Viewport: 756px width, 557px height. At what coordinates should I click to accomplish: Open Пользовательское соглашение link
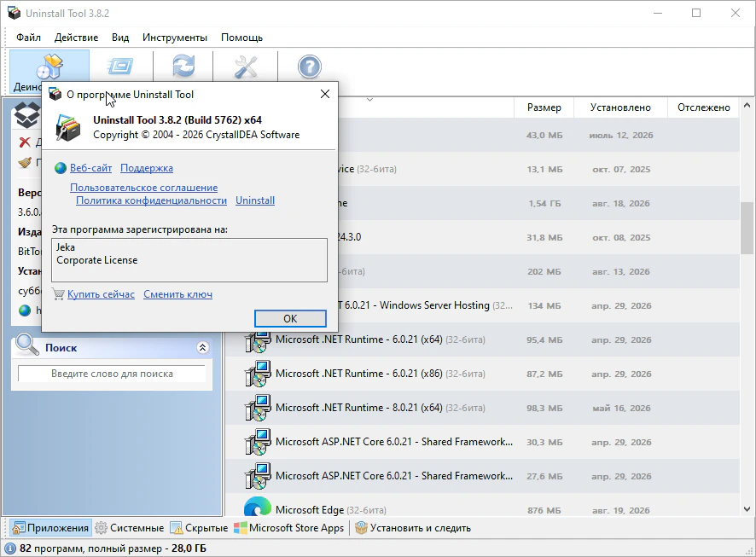(x=143, y=188)
